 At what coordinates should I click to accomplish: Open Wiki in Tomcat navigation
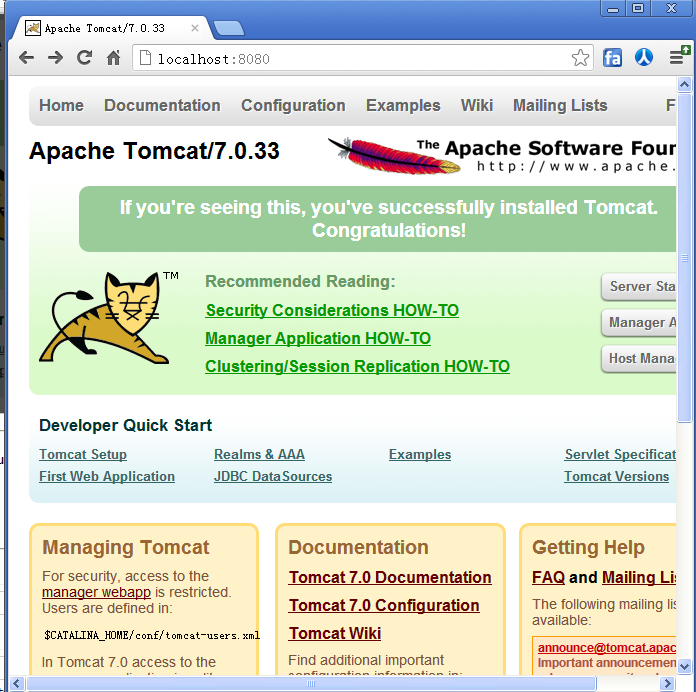477,106
